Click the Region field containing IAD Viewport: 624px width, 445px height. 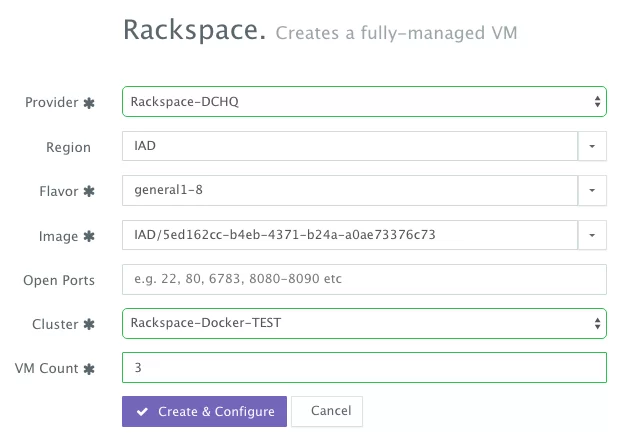click(x=350, y=147)
